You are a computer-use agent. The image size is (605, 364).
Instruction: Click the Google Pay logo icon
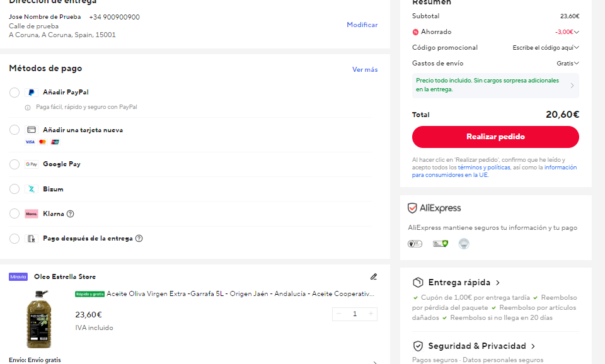32,164
